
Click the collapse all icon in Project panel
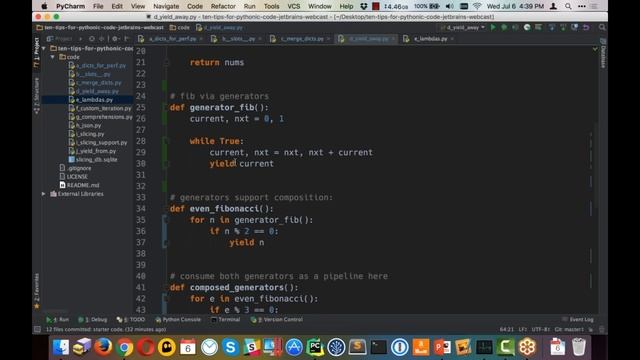coord(102,39)
